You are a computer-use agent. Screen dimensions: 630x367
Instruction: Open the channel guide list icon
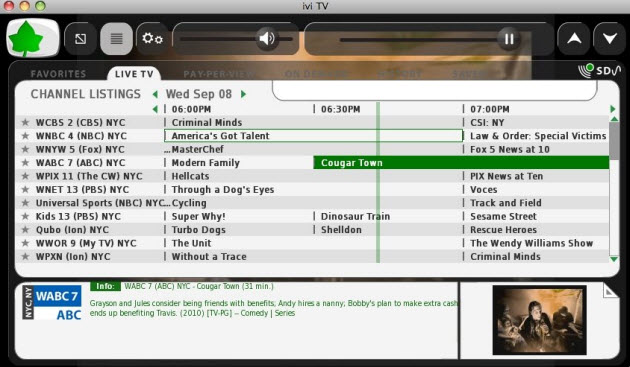click(117, 39)
